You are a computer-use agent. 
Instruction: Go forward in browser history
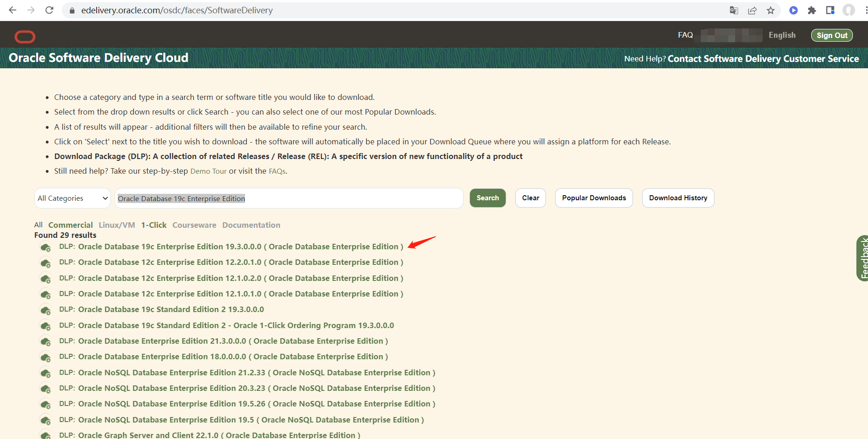coord(31,10)
